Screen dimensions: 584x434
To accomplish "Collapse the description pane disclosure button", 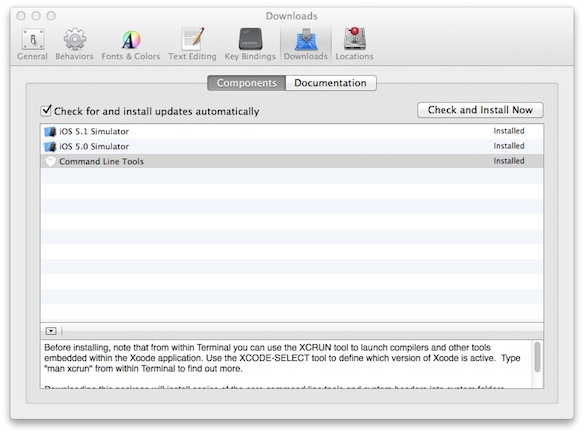I will click(x=51, y=331).
